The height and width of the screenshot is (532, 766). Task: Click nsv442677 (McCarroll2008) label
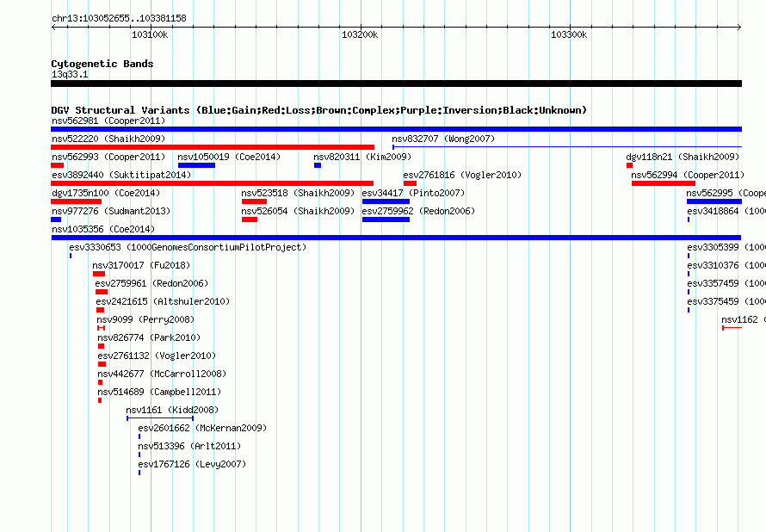(162, 374)
